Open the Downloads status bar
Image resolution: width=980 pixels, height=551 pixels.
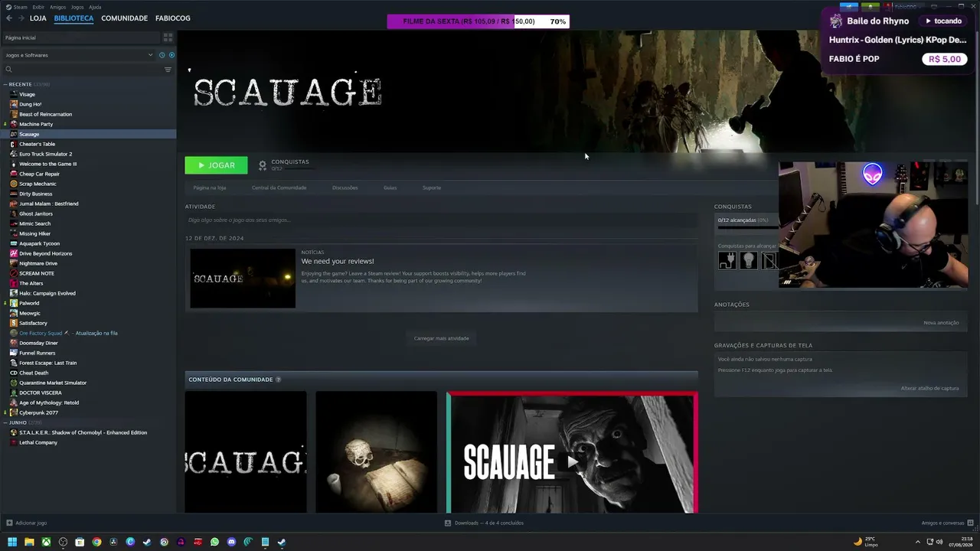point(484,523)
